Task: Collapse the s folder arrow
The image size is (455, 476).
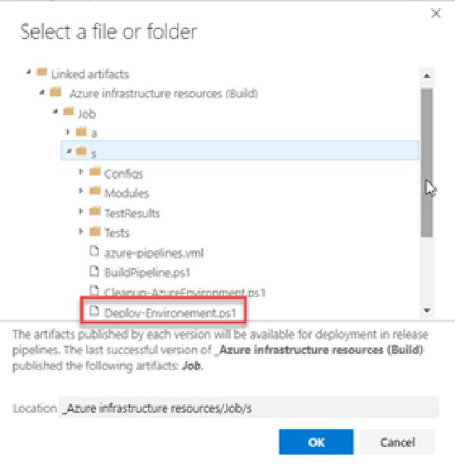Action: tap(69, 151)
